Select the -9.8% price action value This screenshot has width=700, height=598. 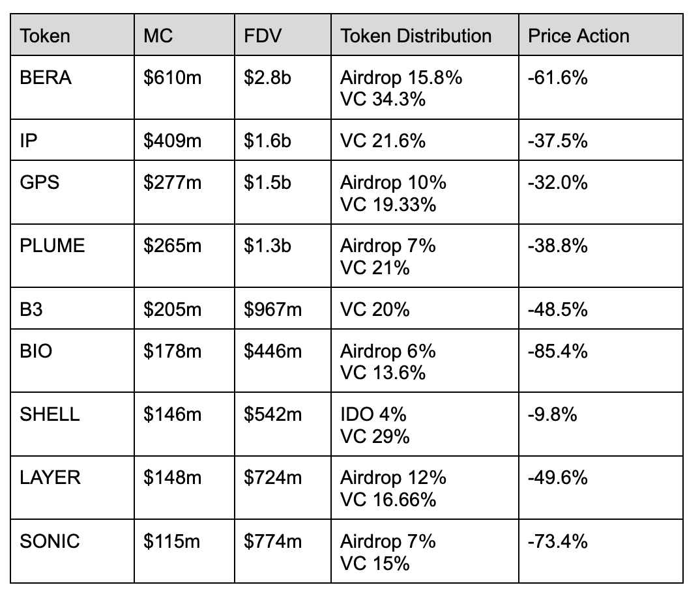pyautogui.click(x=552, y=414)
